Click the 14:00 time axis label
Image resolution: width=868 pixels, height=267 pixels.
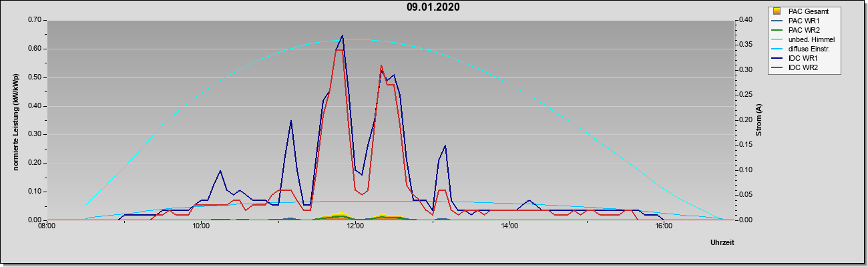click(x=509, y=226)
